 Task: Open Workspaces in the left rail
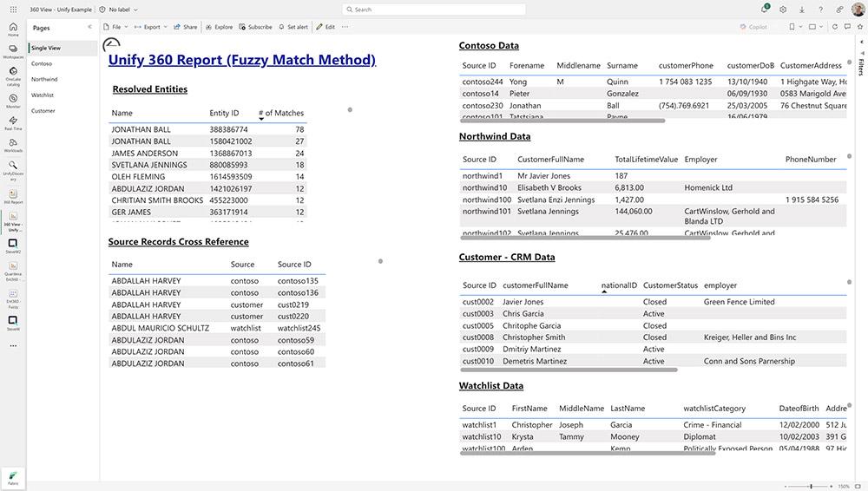(x=13, y=51)
